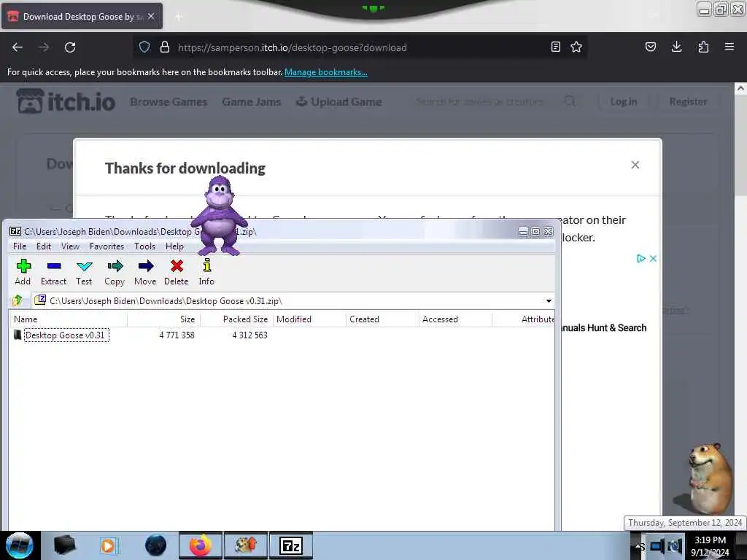Run Test on the archive

(85, 273)
